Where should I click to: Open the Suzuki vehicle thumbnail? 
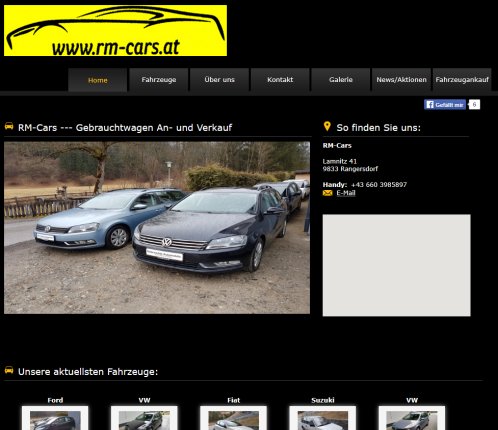coord(323,418)
